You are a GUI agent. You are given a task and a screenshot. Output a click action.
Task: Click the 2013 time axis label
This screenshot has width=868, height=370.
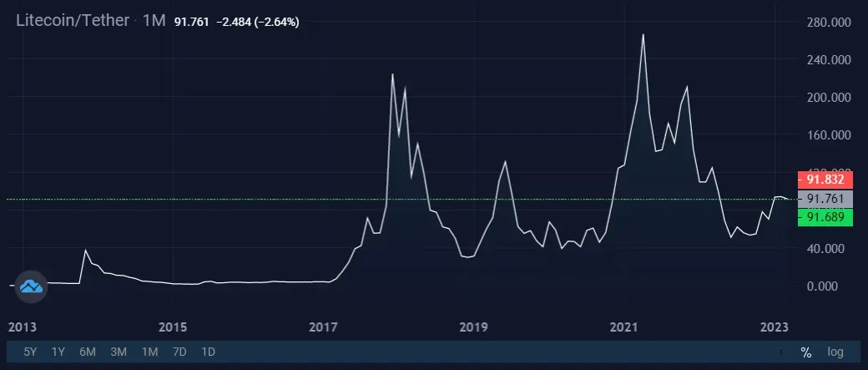point(23,327)
